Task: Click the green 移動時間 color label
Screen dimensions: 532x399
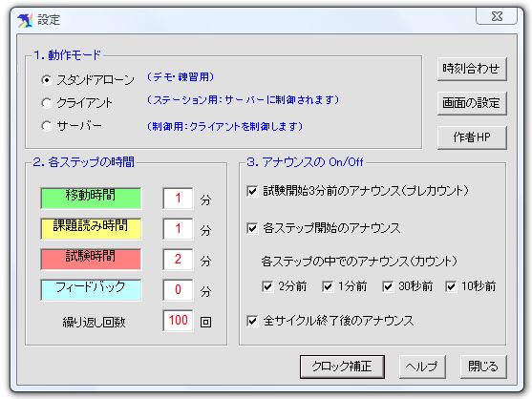Action: point(91,198)
